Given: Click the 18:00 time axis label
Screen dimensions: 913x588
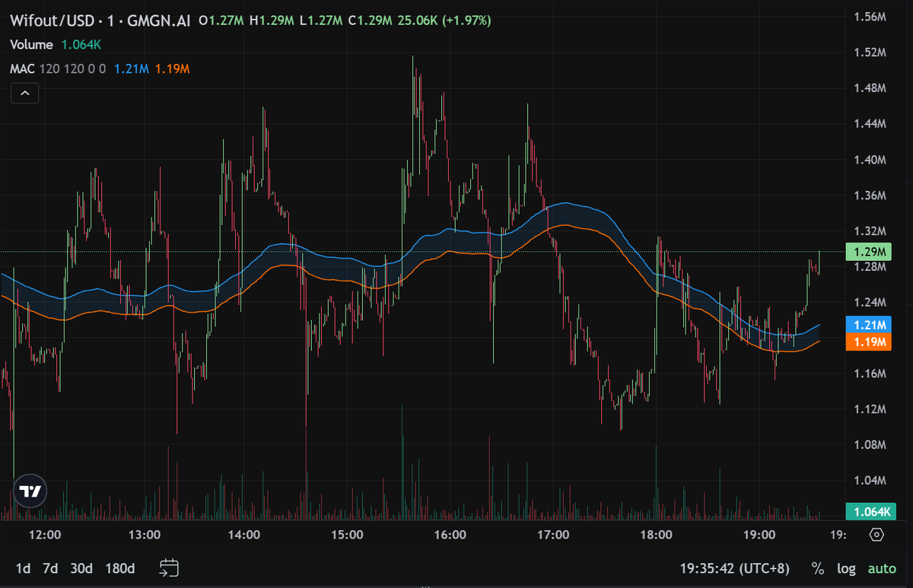Looking at the screenshot, I should point(657,535).
